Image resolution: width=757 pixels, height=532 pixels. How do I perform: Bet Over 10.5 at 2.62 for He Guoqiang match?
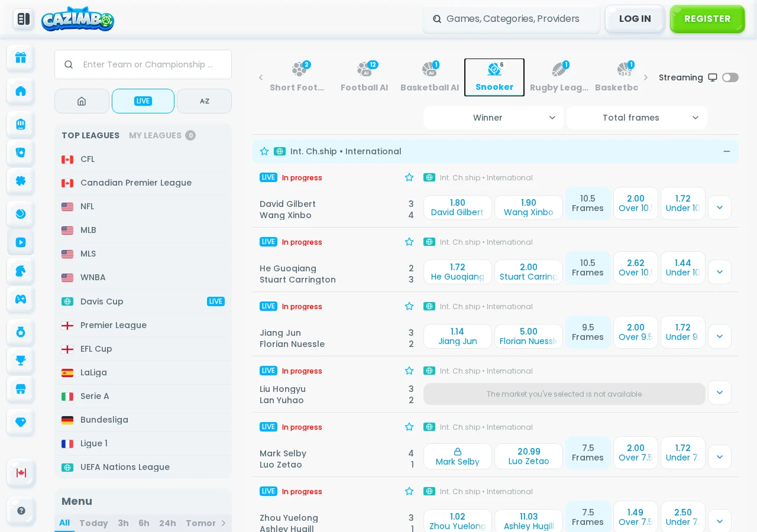tap(636, 268)
